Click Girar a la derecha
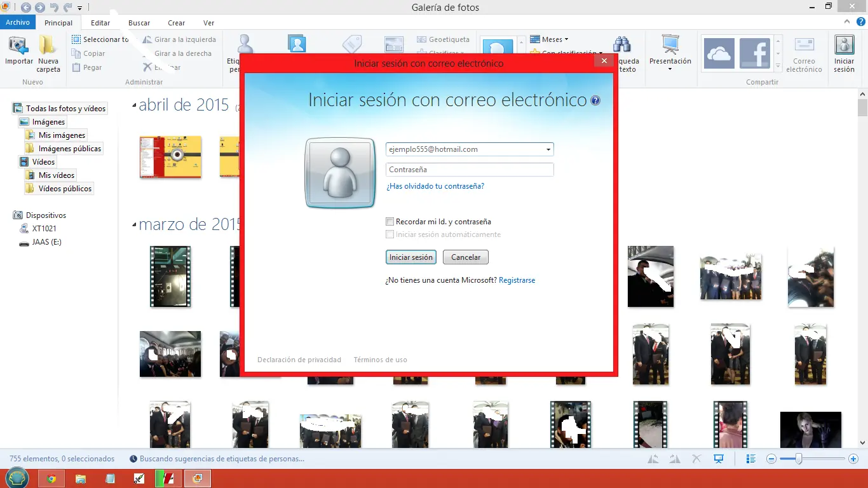 [x=177, y=53]
